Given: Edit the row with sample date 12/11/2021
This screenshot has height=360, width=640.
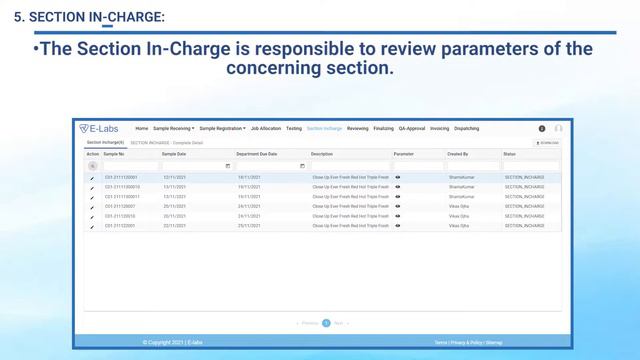Looking at the screenshot, I should click(x=92, y=178).
